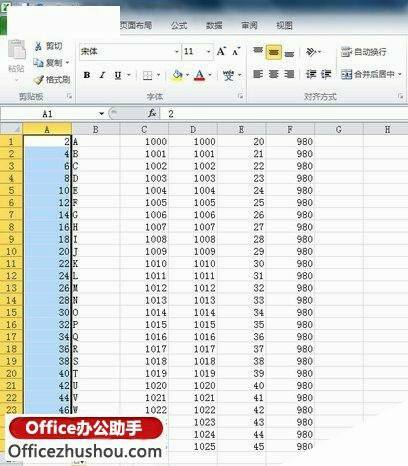The image size is (408, 466).
Task: Click the Copy (复制) icon
Action: tap(38, 62)
